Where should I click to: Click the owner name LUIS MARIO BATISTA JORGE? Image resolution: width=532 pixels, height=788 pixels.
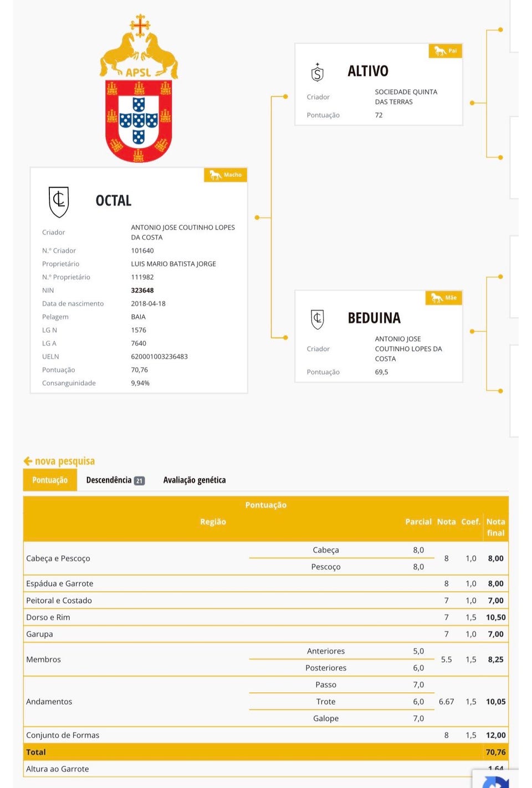(173, 264)
